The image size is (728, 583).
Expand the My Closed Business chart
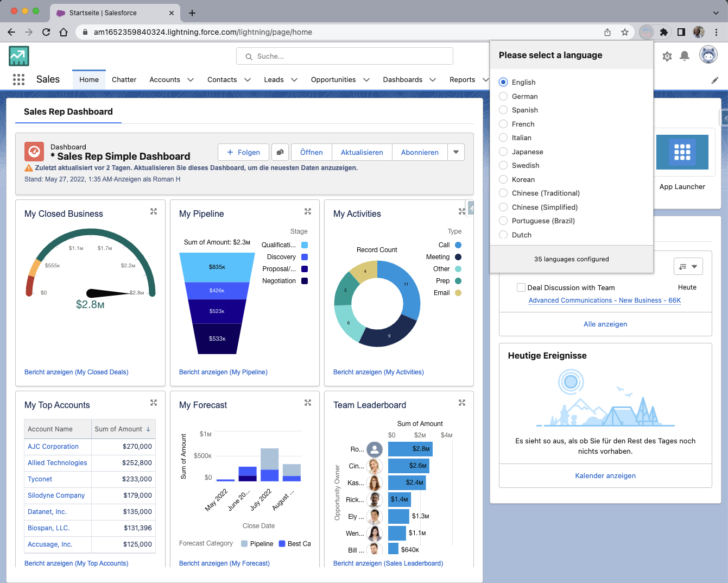point(154,211)
